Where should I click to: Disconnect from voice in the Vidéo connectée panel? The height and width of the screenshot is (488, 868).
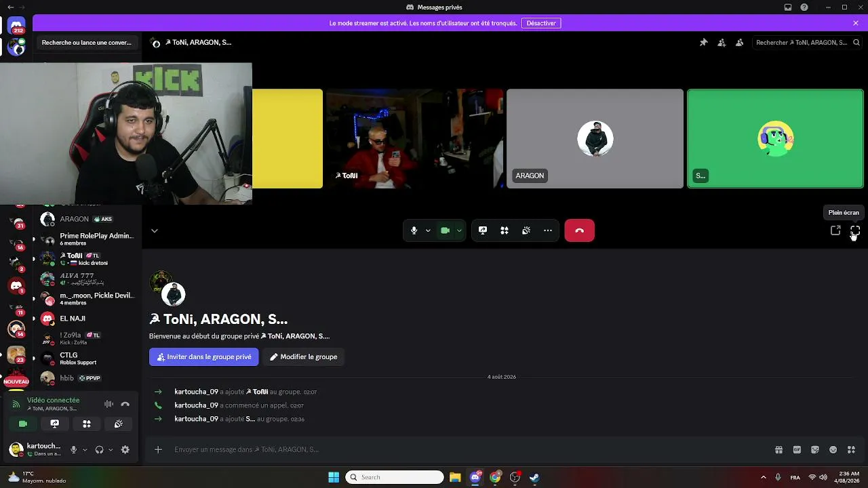tap(125, 404)
